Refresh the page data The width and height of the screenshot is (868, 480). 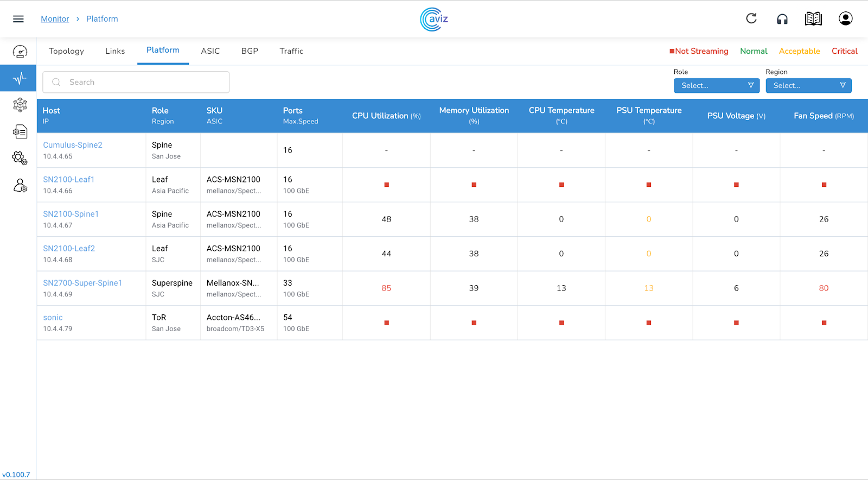(751, 18)
